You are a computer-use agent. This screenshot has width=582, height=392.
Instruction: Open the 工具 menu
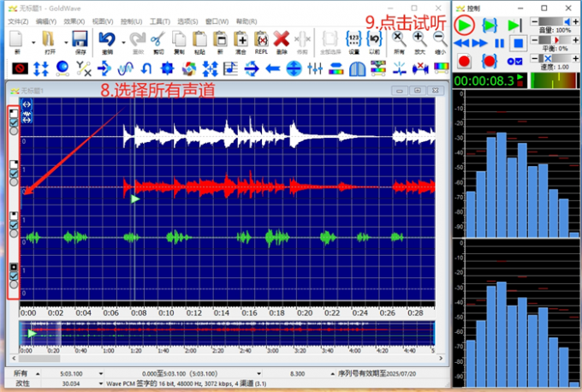tap(160, 21)
